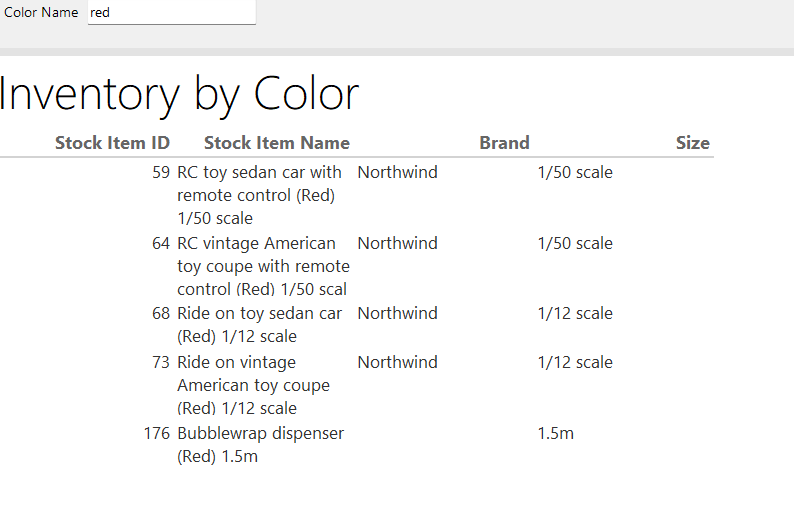Click the Stock Item Name column header
The width and height of the screenshot is (794, 519).
[276, 142]
